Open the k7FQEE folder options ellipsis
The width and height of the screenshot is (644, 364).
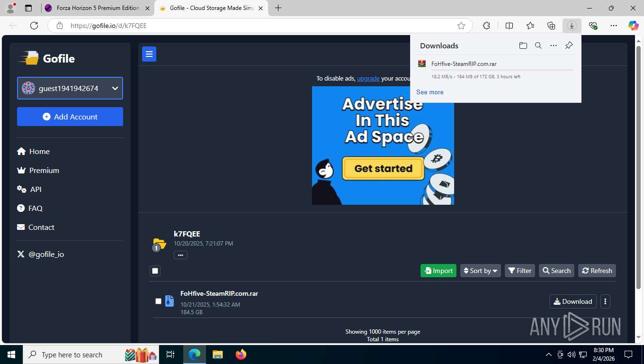point(180,255)
